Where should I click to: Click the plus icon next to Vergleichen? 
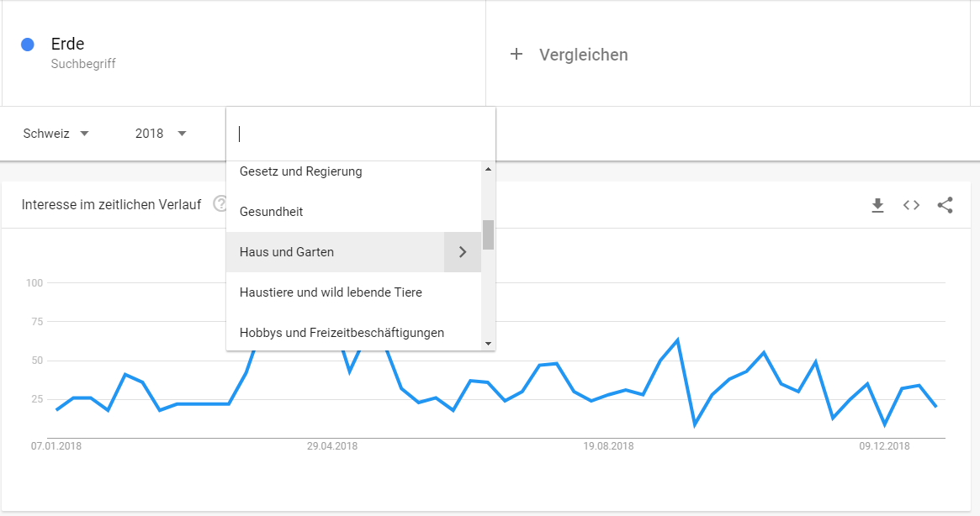[516, 55]
